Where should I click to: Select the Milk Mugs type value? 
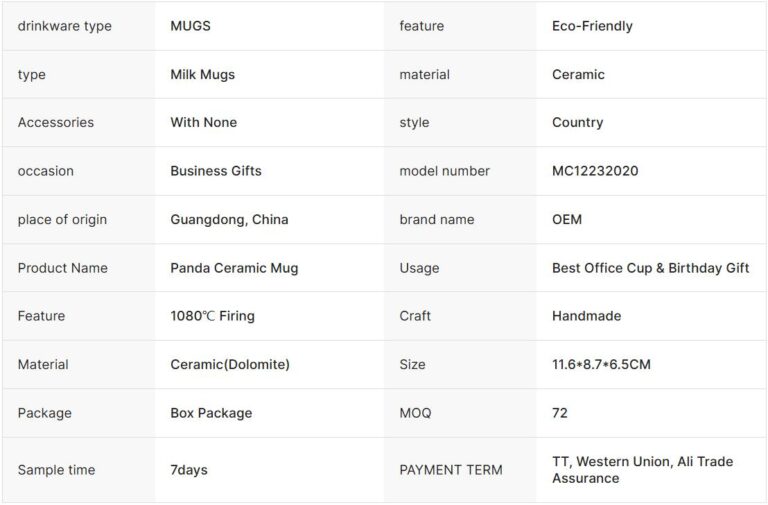point(202,74)
